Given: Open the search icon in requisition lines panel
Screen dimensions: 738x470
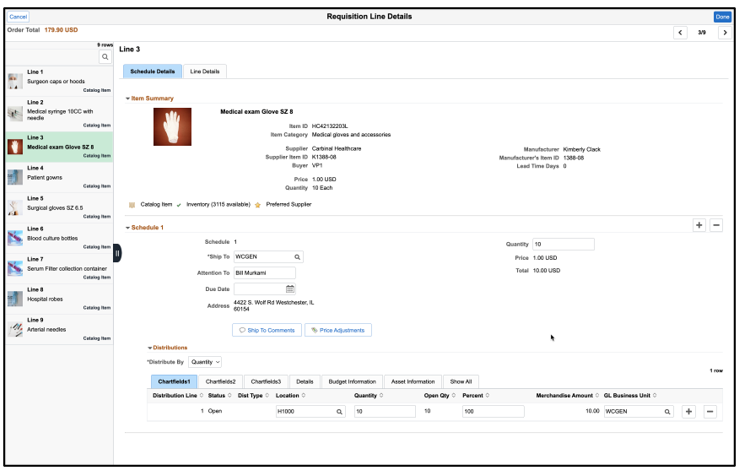Looking at the screenshot, I should tap(105, 57).
